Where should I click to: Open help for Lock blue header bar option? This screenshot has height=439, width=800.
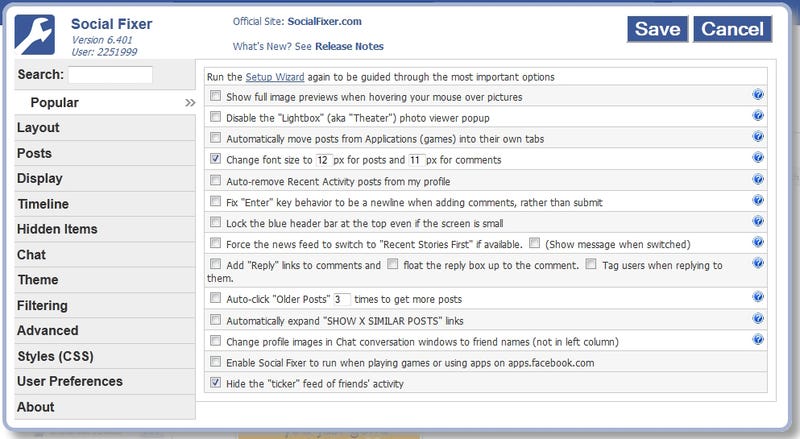(758, 221)
